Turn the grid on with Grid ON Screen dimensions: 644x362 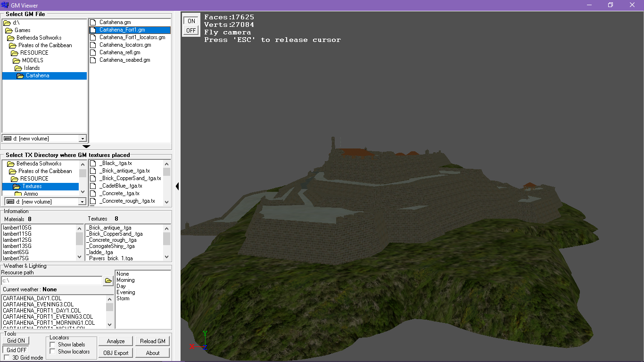(16, 341)
